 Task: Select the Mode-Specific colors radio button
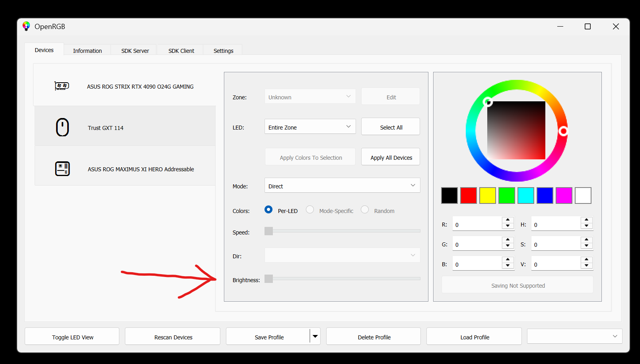pos(310,210)
